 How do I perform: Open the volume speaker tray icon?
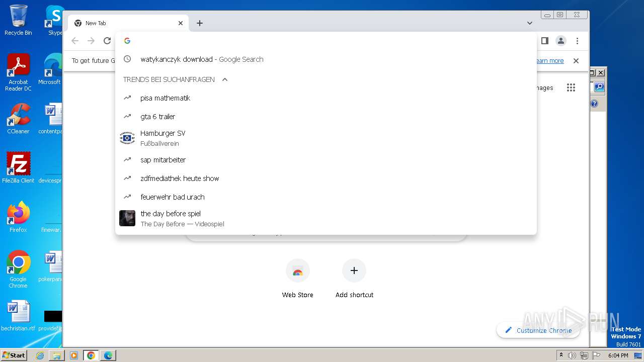572,355
